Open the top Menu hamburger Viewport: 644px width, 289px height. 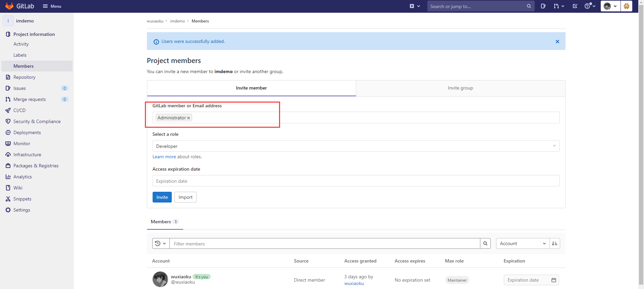click(x=52, y=6)
